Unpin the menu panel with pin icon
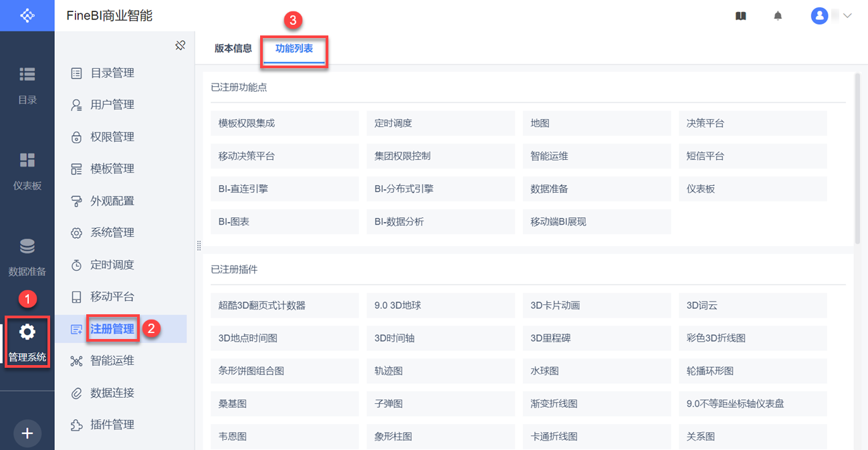868x450 pixels. tap(180, 45)
